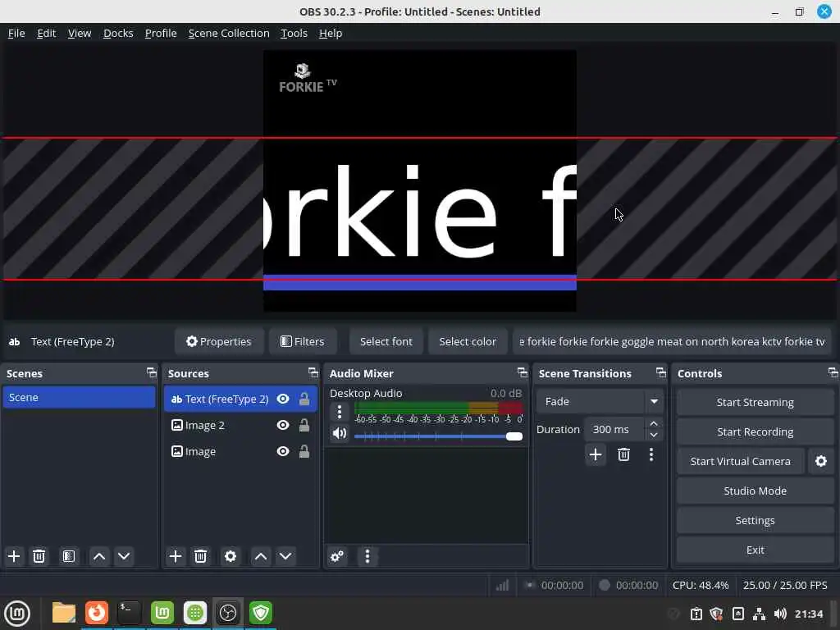Add a scene transition with plus icon
The image size is (840, 630).
tap(596, 454)
